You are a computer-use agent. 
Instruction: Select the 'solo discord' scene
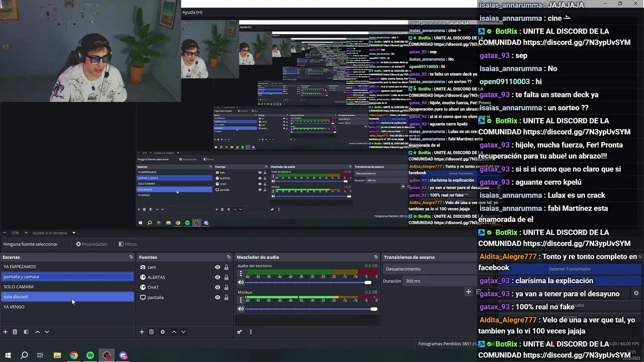coord(67,297)
